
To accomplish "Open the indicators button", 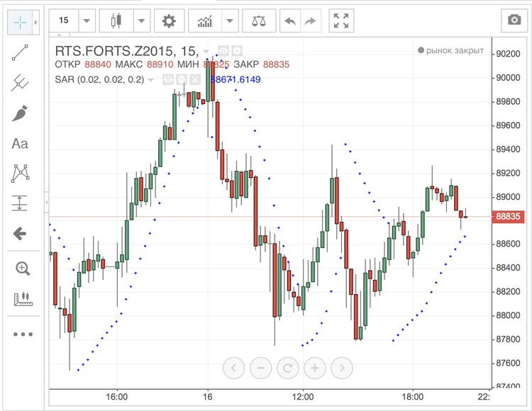I will (x=205, y=21).
